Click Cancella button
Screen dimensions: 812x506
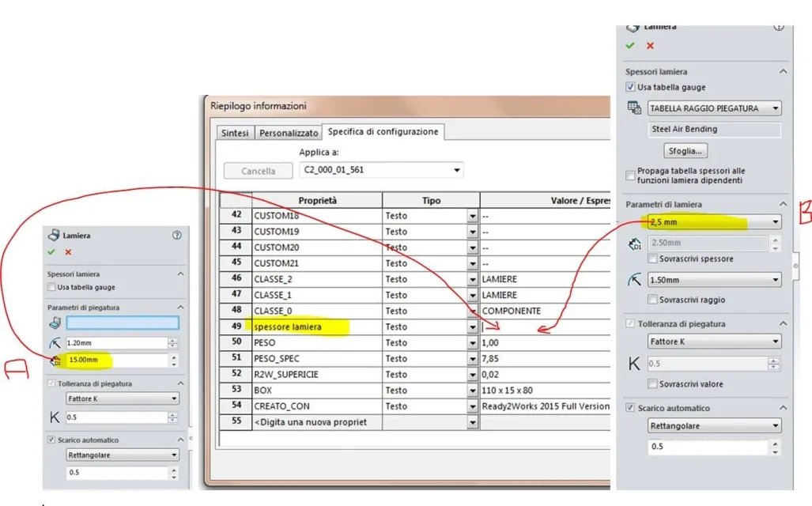(258, 171)
